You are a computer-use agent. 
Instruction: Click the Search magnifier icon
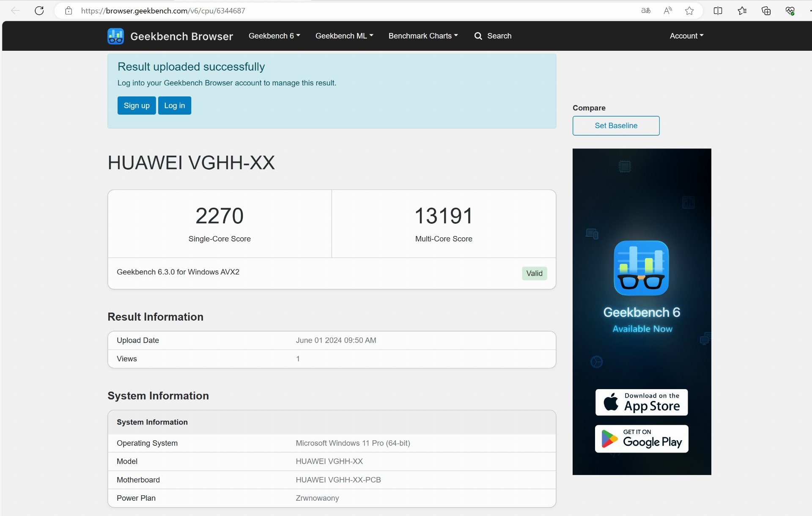(478, 36)
